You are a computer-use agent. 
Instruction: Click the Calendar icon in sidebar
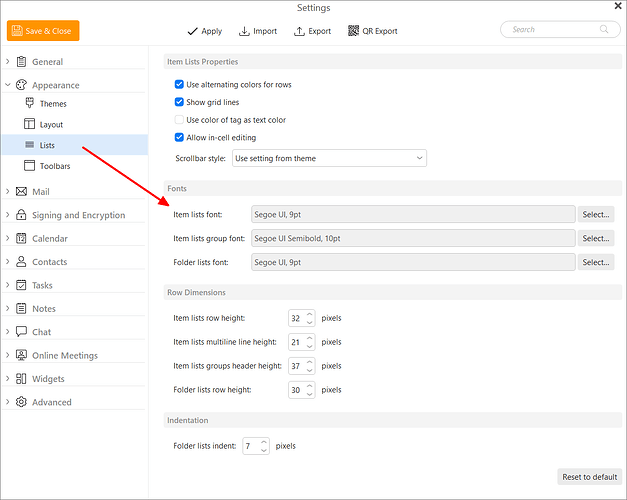click(x=21, y=238)
